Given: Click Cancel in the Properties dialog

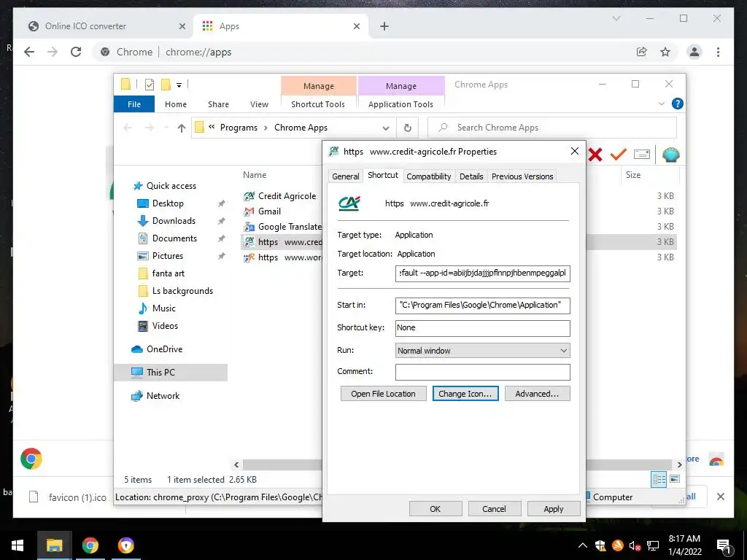Looking at the screenshot, I should [494, 508].
